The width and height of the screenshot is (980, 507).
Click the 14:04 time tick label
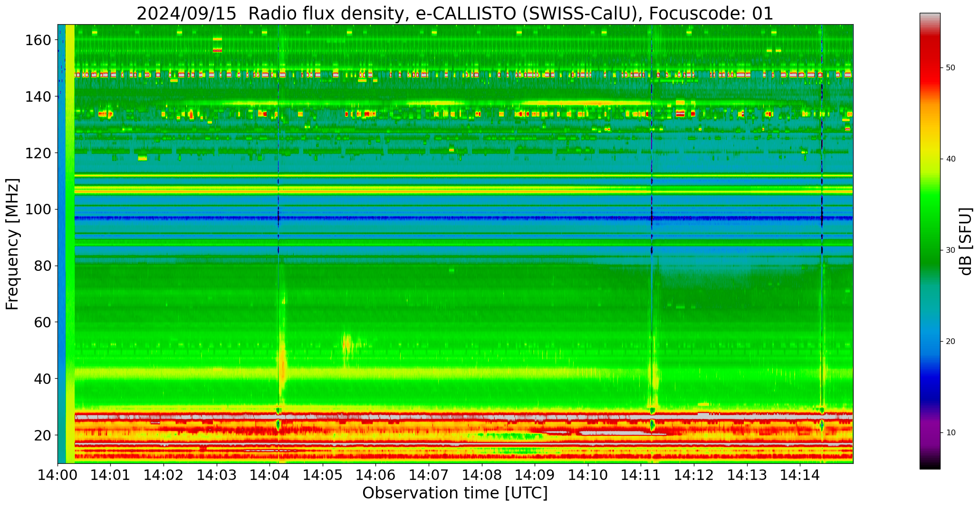click(270, 476)
